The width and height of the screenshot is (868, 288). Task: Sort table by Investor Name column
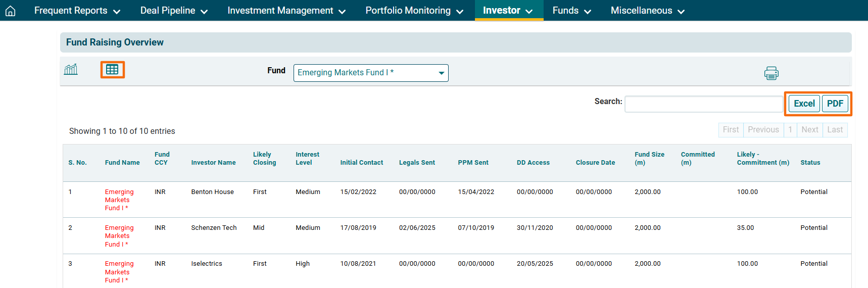click(x=213, y=163)
